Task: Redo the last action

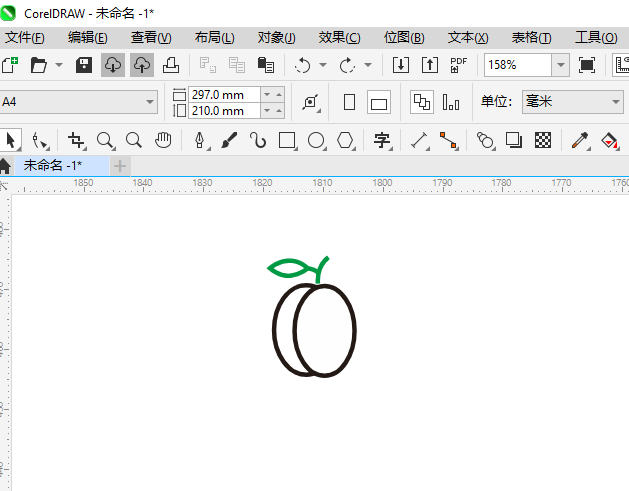Action: [347, 65]
